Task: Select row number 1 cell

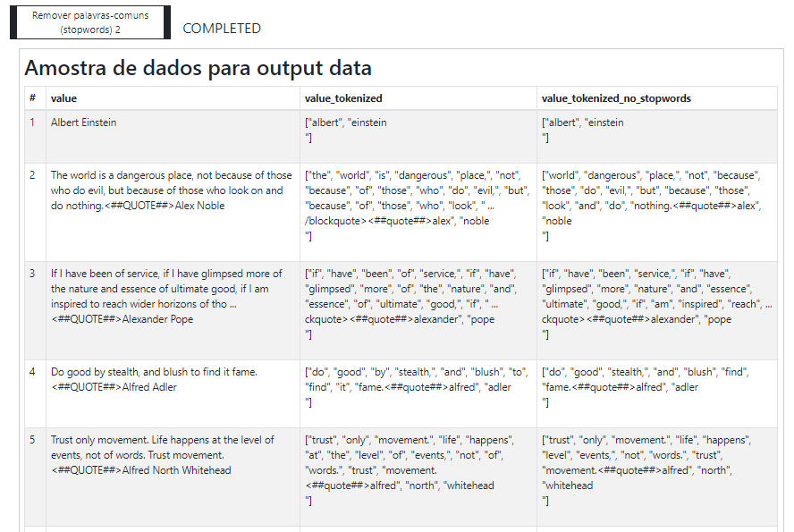Action: click(35, 137)
